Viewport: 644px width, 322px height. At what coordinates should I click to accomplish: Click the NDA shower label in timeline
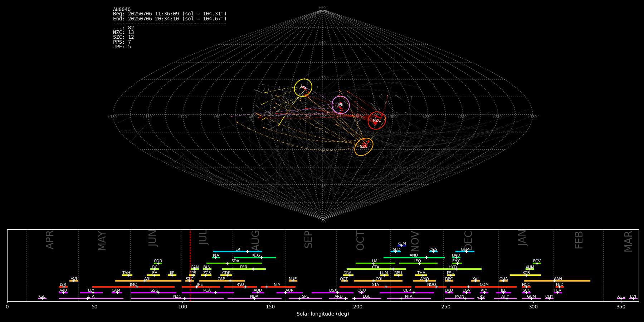254,297
